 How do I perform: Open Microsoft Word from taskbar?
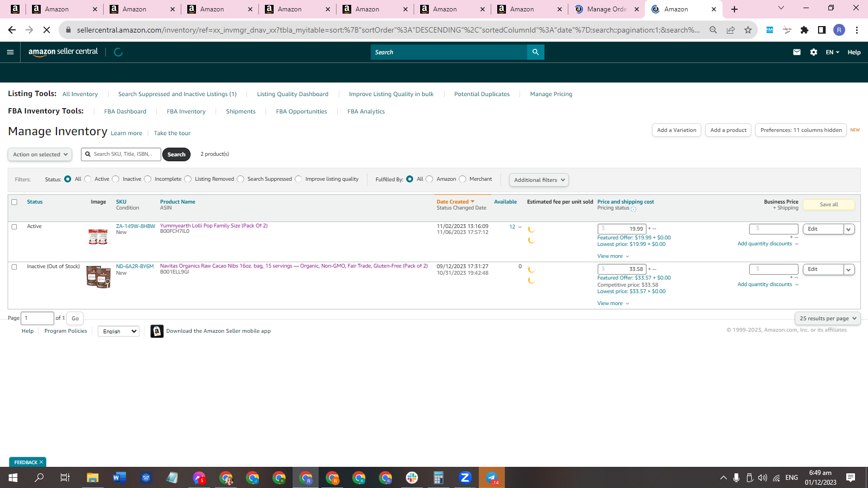pos(119,478)
